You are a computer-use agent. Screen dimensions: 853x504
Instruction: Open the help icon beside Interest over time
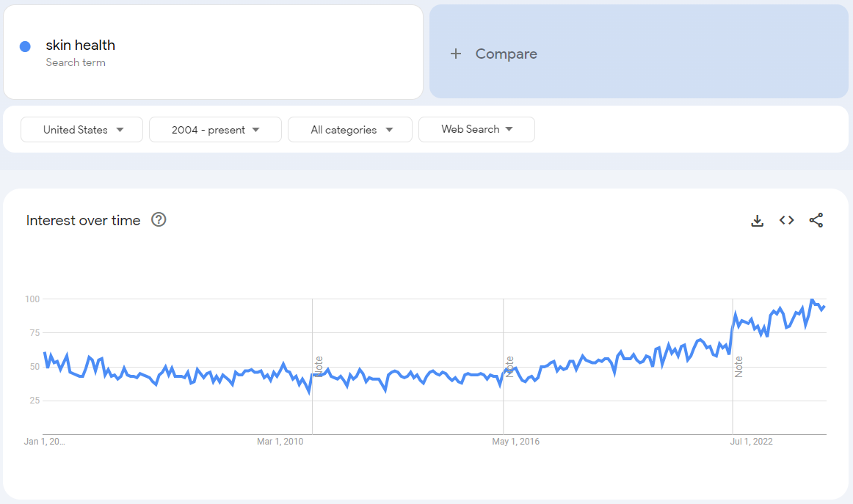click(159, 219)
